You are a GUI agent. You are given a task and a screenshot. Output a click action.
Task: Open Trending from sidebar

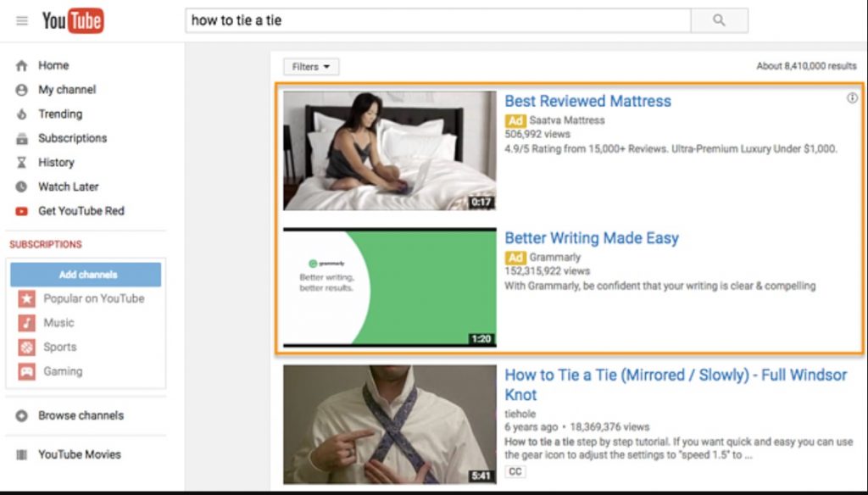(x=59, y=114)
